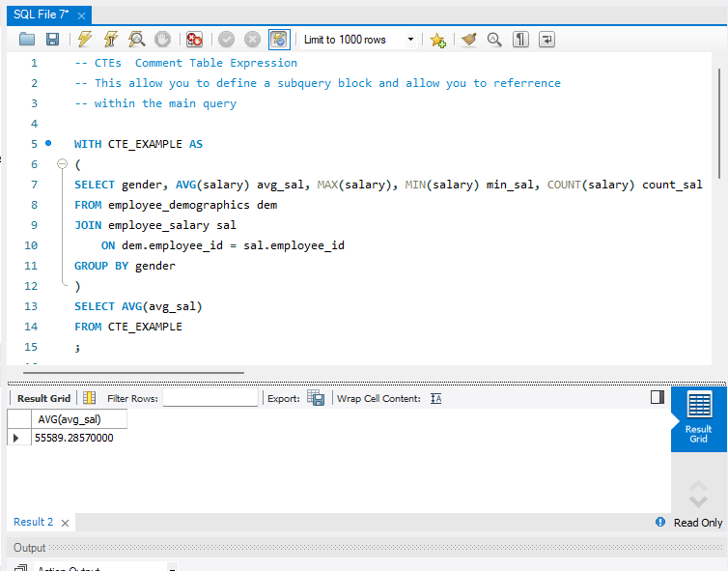Rollback transaction X circle icon

pyautogui.click(x=252, y=40)
